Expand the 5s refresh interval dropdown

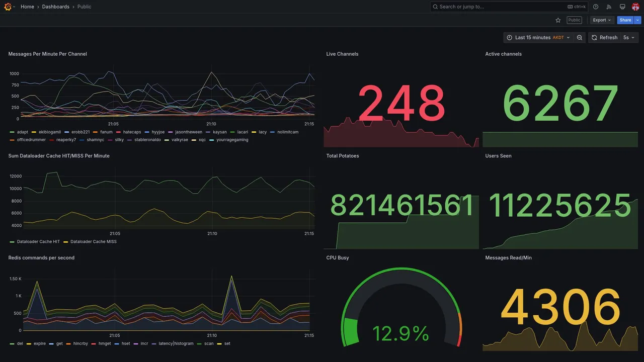tap(629, 38)
